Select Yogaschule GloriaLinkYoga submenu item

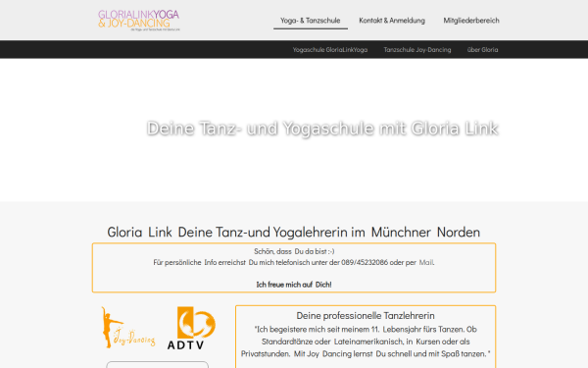[330, 50]
